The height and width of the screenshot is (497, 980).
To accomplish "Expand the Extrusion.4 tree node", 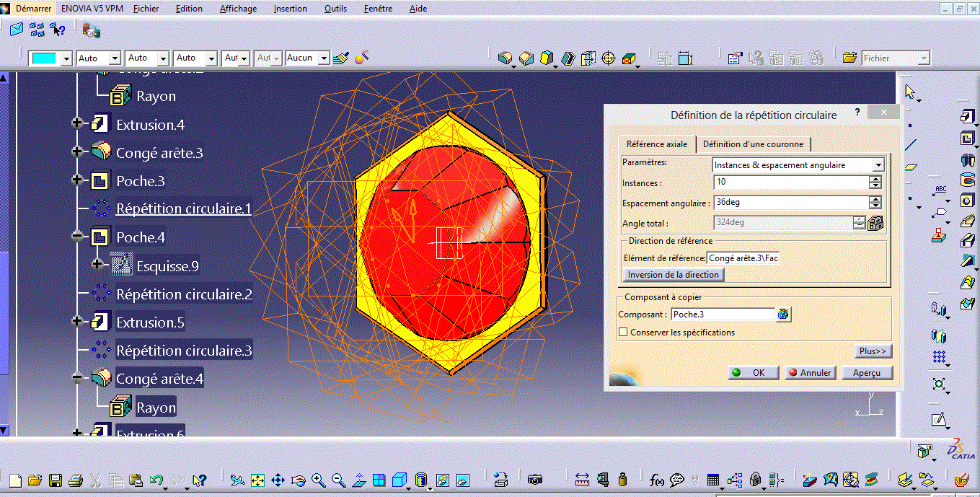I will (77, 124).
